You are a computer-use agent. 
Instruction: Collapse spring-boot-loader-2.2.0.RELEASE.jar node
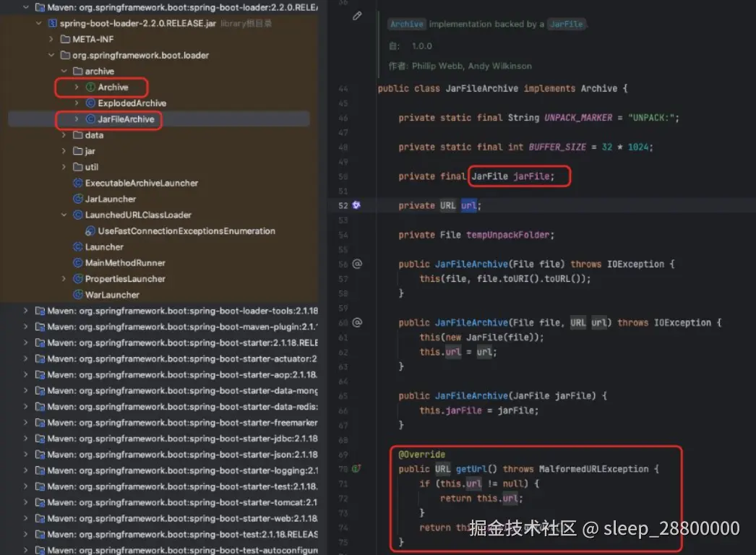click(x=38, y=23)
